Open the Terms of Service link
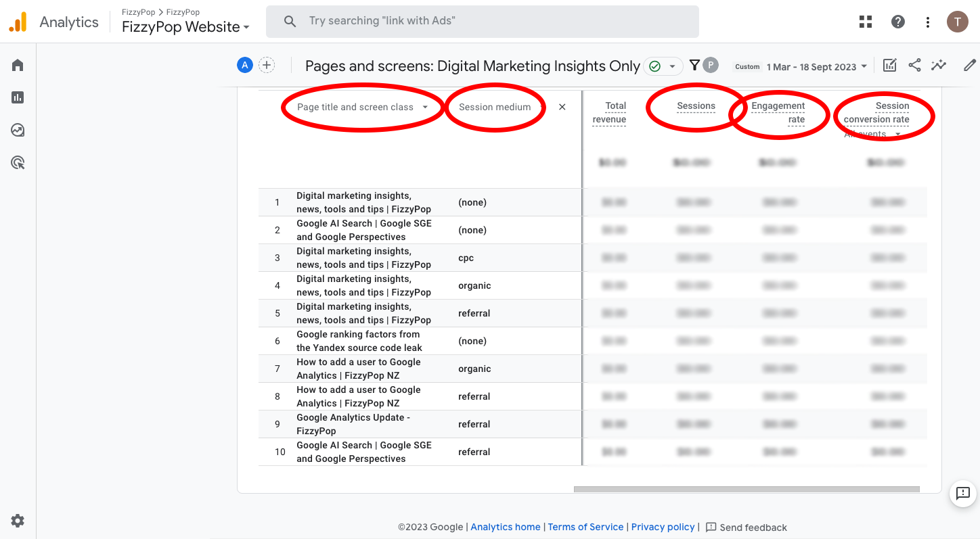The width and height of the screenshot is (980, 539). pyautogui.click(x=585, y=527)
